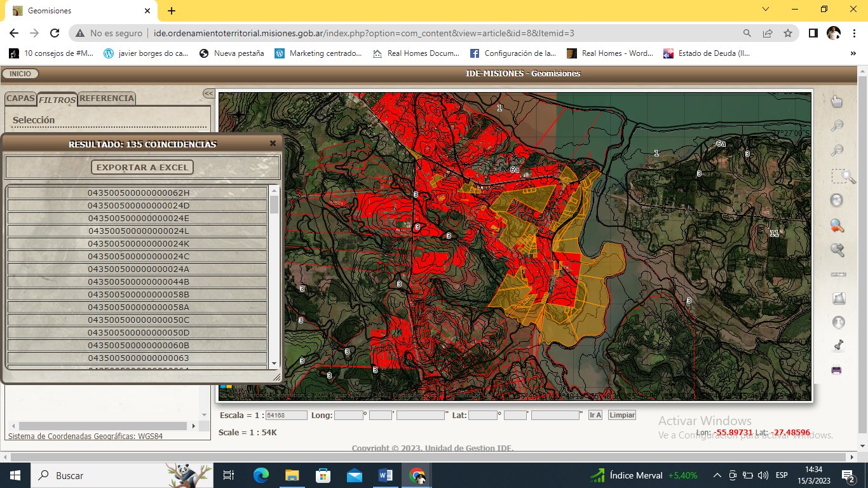The height and width of the screenshot is (488, 868).
Task: Select result 043500500000000044B
Action: pos(138,281)
